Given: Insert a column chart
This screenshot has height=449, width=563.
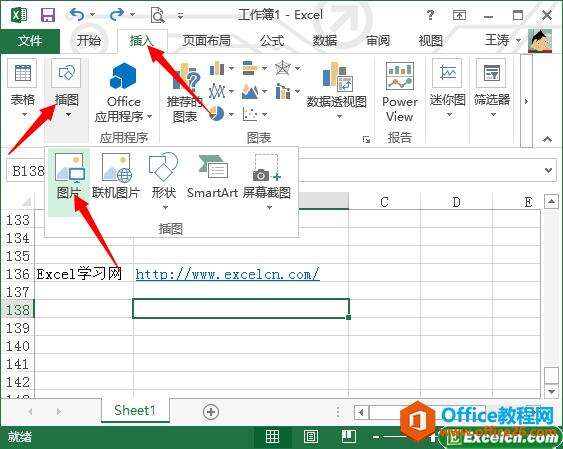Looking at the screenshot, I should coord(217,68).
